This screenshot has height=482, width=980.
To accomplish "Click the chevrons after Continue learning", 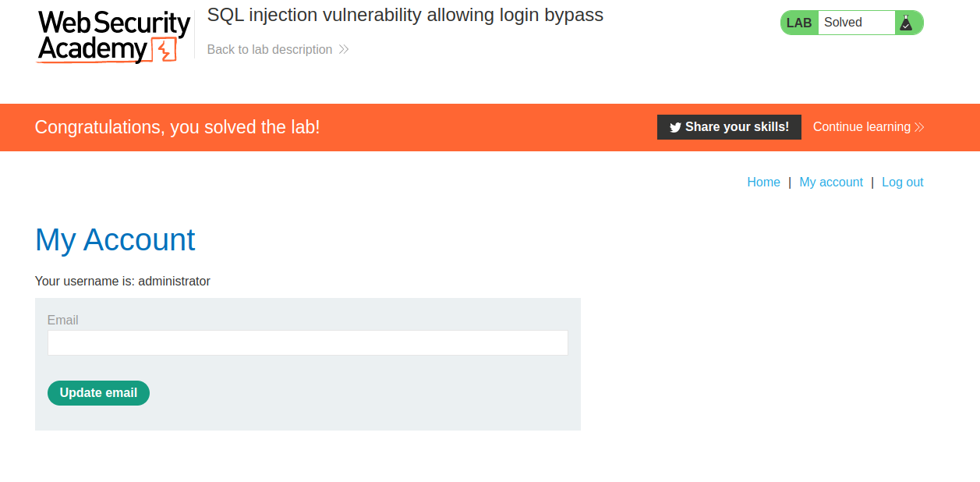I will 919,127.
